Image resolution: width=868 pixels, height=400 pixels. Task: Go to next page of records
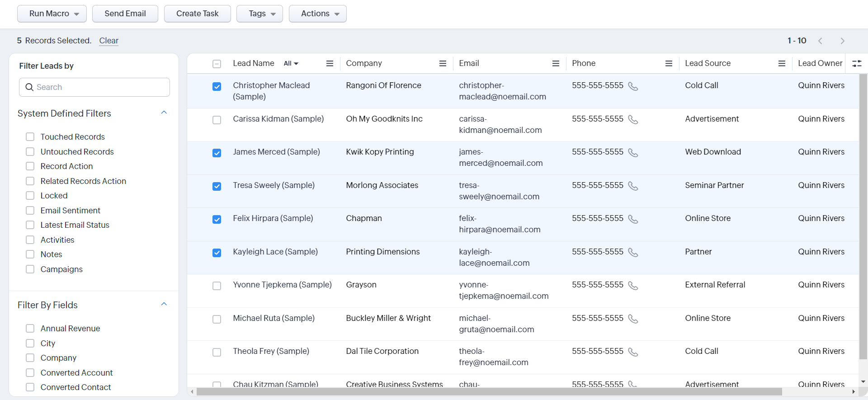842,41
